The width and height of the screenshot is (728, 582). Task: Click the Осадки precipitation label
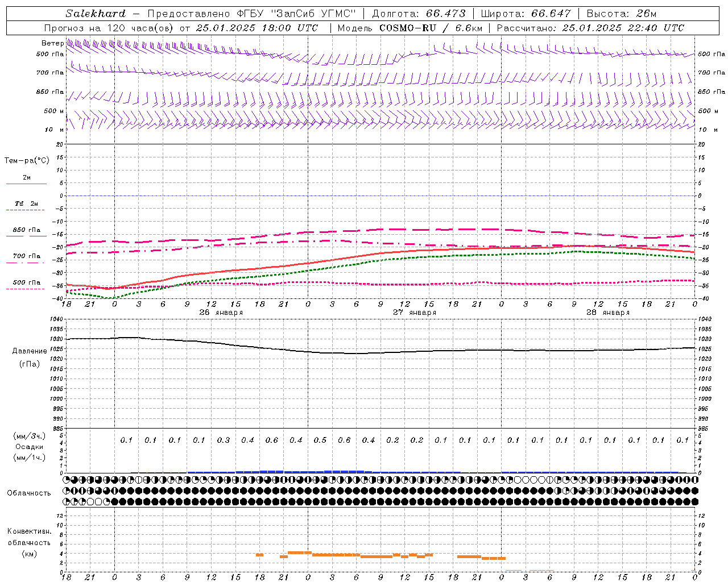tap(30, 447)
